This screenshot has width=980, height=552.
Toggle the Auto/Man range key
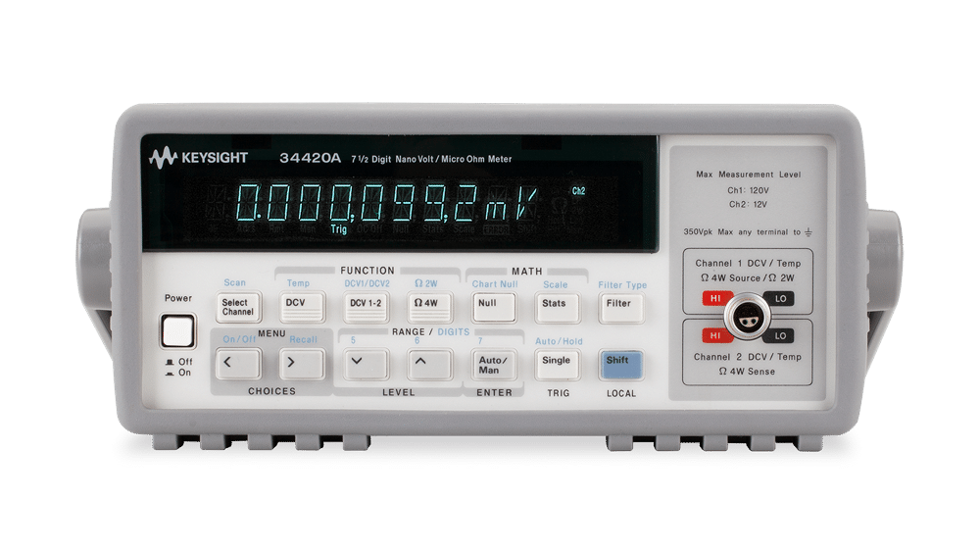pos(494,365)
